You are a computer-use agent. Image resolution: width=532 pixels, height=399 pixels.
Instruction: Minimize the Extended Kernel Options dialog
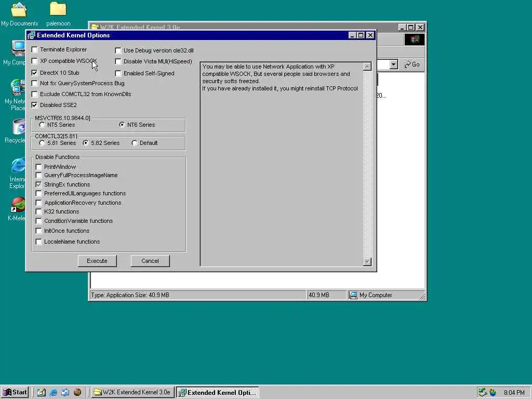click(x=352, y=35)
